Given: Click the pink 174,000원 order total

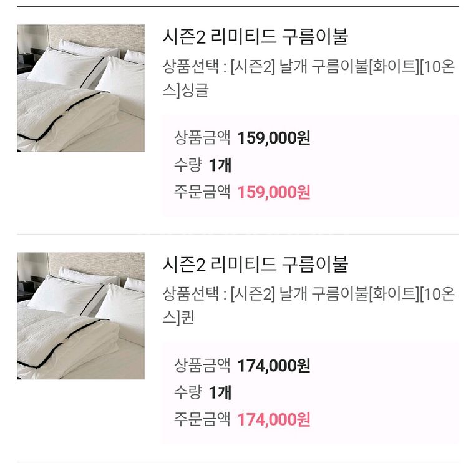Looking at the screenshot, I should coord(274,419).
